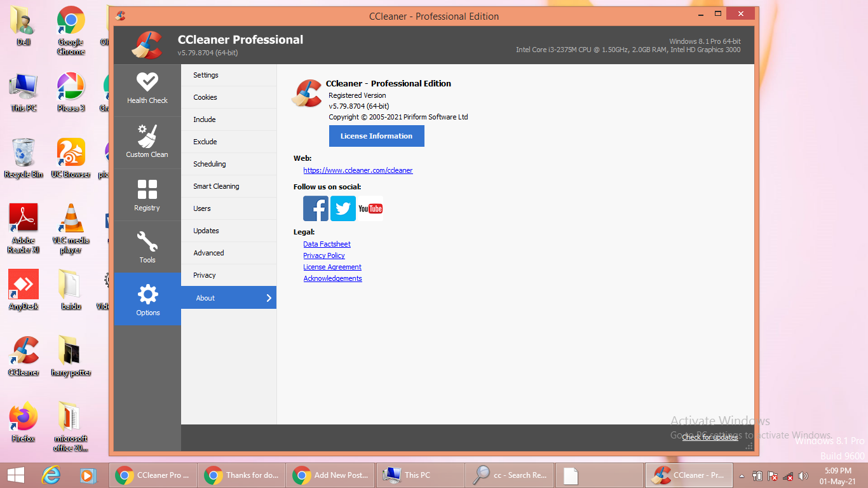This screenshot has width=868, height=488.
Task: Open the Health Check section
Action: pos(147,90)
